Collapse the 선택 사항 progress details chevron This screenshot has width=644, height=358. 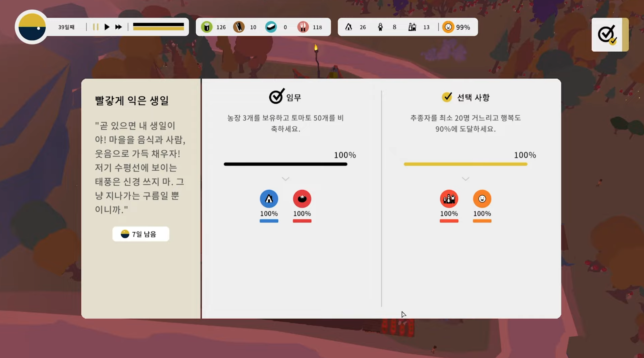tap(465, 179)
